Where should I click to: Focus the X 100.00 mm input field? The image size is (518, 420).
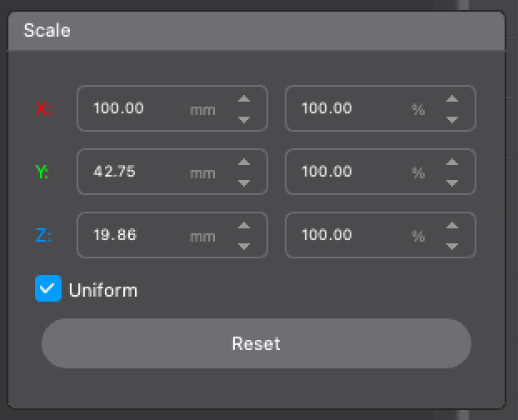(172, 108)
